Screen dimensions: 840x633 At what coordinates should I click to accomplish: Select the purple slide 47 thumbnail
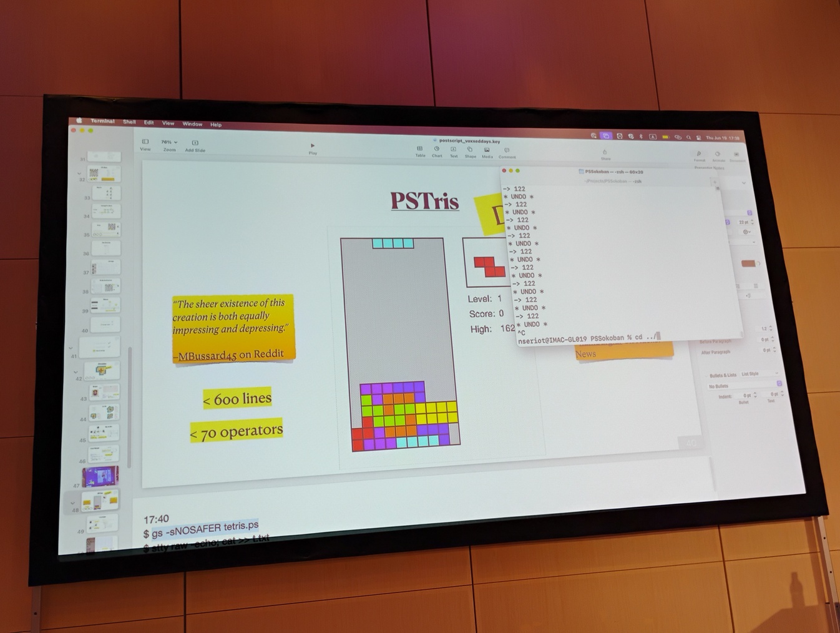click(x=100, y=476)
